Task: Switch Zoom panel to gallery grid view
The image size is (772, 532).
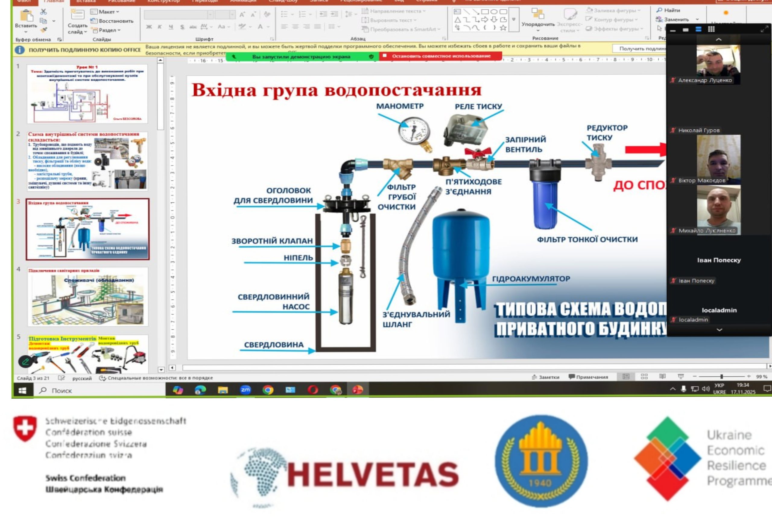Action: (711, 29)
